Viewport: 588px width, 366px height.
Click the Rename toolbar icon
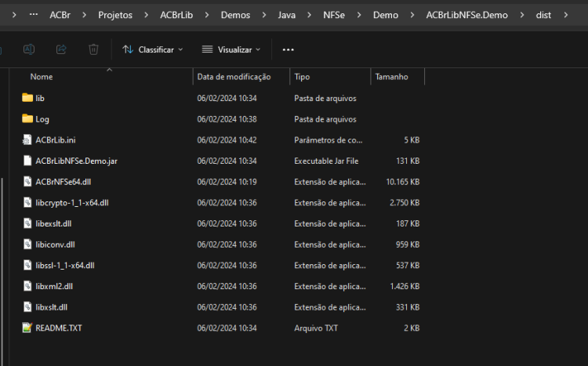[x=29, y=49]
